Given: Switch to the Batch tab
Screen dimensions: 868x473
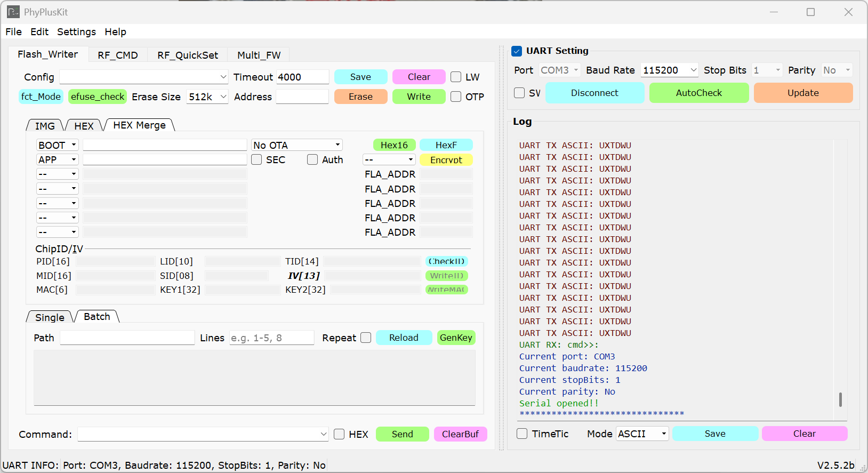Looking at the screenshot, I should pyautogui.click(x=97, y=317).
